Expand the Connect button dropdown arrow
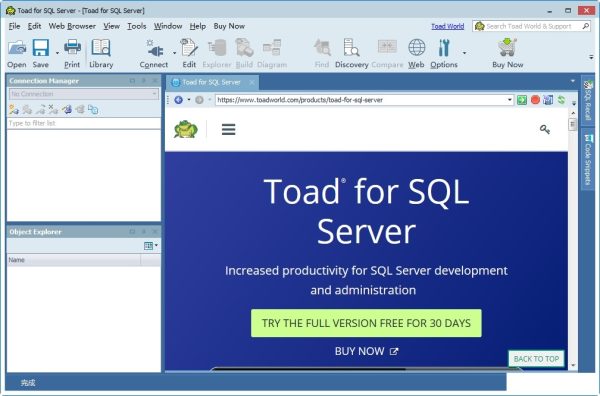The height and width of the screenshot is (396, 600). 174,53
